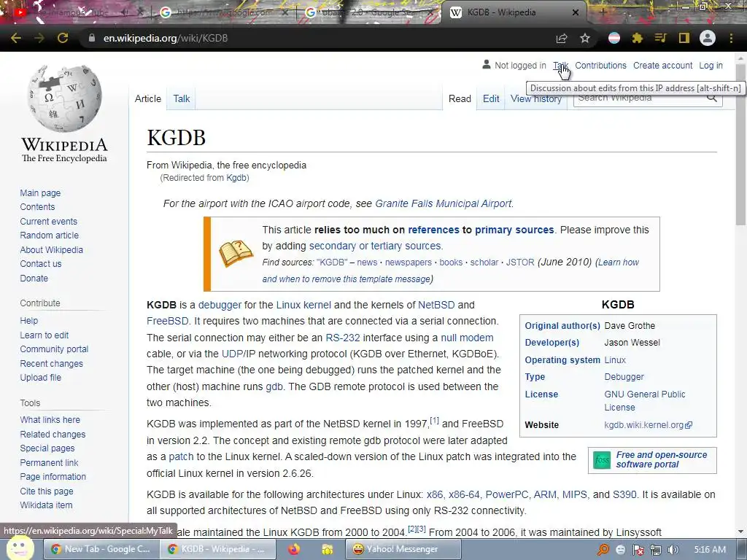Open the Chrome profile avatar

[x=708, y=38]
